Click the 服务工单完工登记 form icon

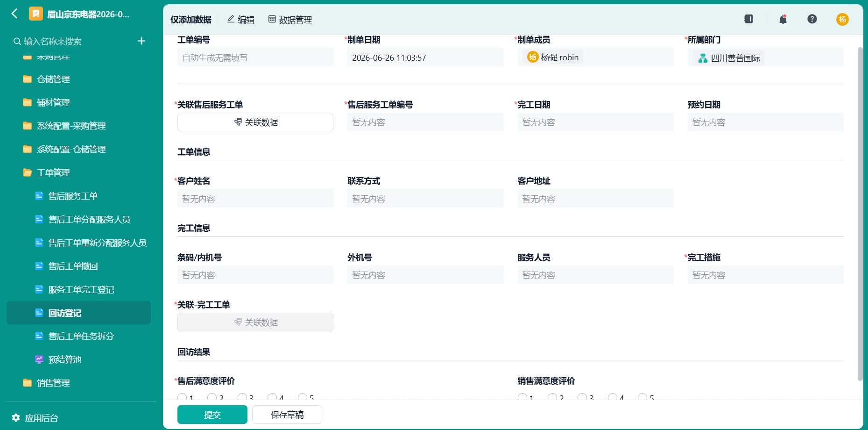[x=39, y=289]
